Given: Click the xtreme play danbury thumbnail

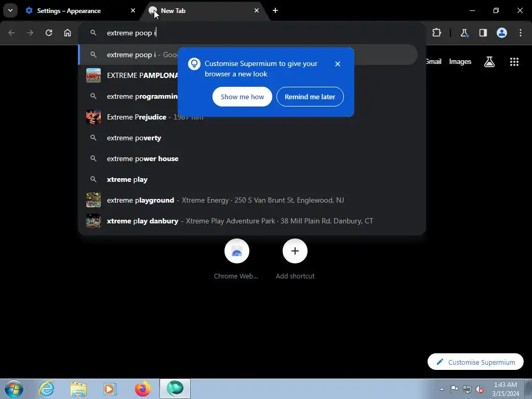Looking at the screenshot, I should [x=94, y=221].
